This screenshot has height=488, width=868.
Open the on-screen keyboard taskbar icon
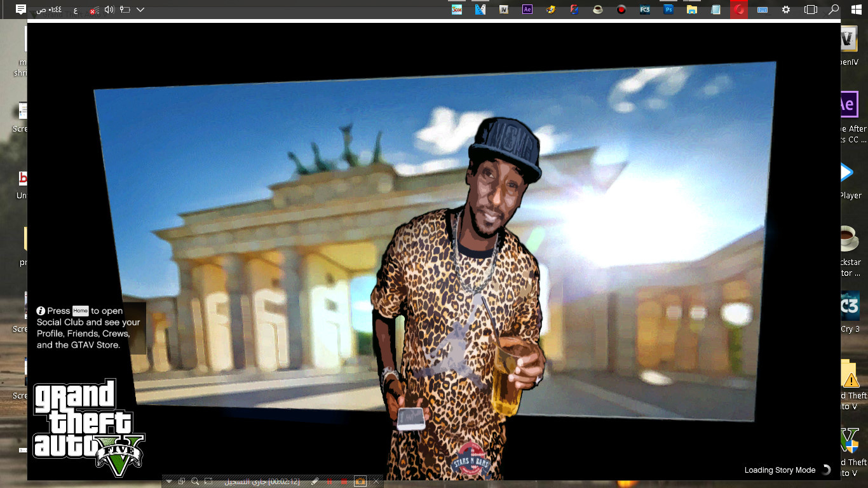pyautogui.click(x=763, y=10)
